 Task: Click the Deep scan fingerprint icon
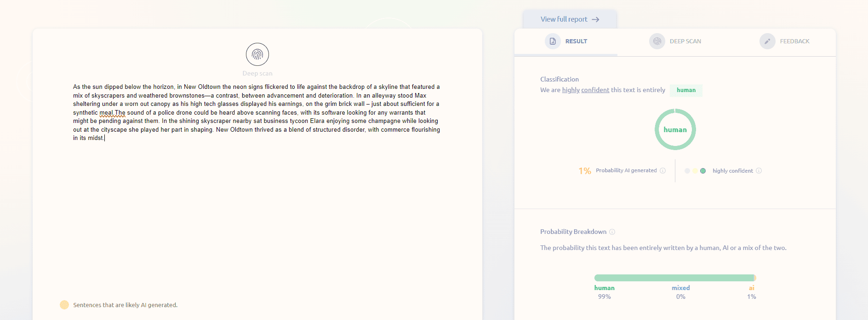257,55
